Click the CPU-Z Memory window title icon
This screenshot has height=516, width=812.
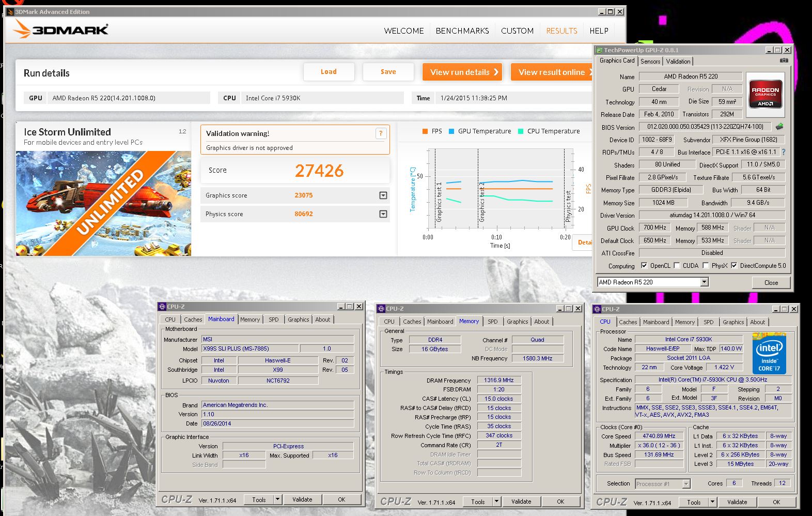point(381,309)
